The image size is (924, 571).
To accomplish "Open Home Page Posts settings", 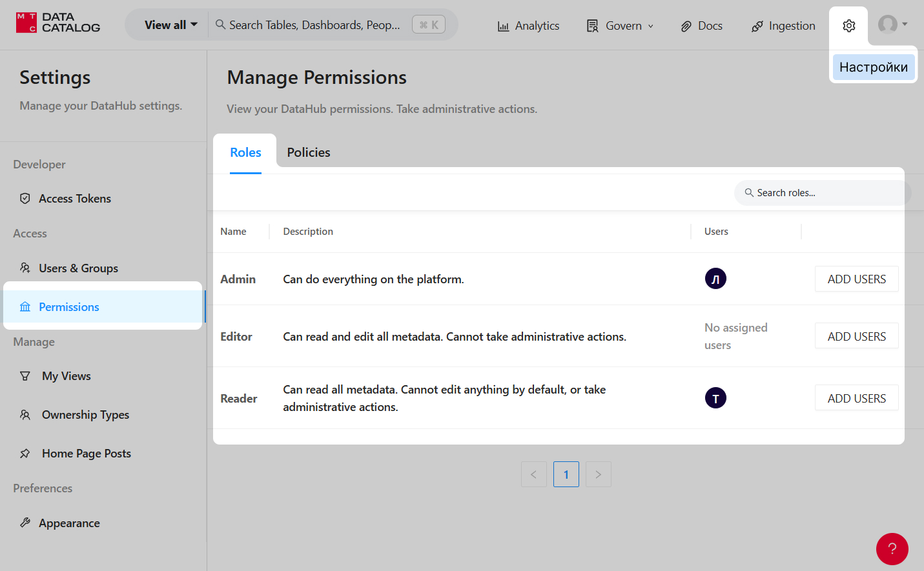I will pos(86,454).
